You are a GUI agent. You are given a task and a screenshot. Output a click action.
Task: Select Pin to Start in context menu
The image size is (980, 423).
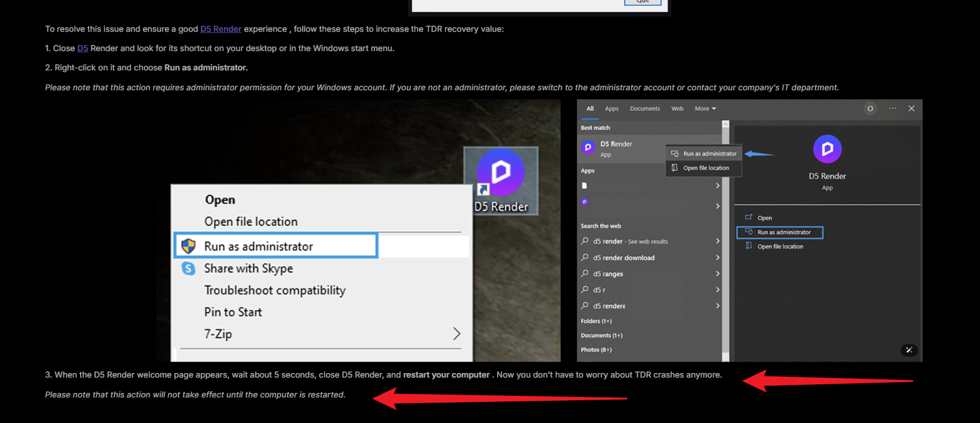click(233, 312)
